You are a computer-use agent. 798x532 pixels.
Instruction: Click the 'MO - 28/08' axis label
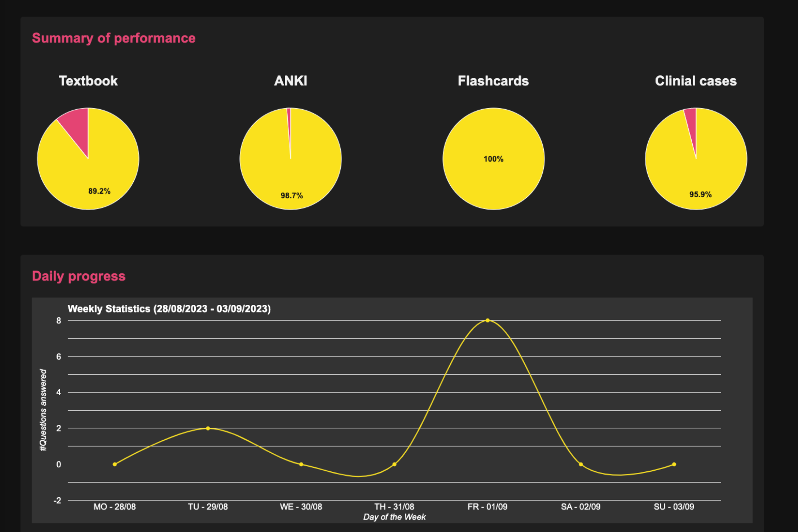115,507
